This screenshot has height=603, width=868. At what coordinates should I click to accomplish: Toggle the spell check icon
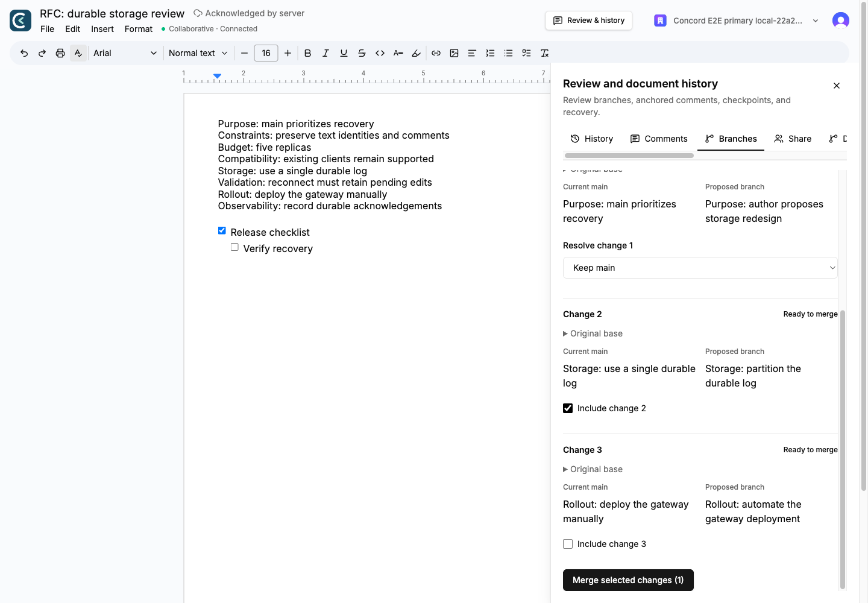pyautogui.click(x=78, y=53)
